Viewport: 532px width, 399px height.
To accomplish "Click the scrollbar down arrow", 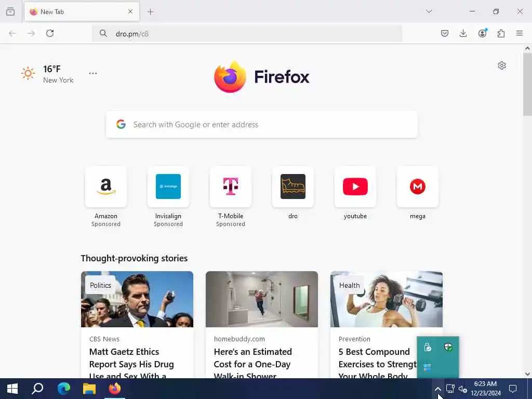I will click(x=527, y=374).
